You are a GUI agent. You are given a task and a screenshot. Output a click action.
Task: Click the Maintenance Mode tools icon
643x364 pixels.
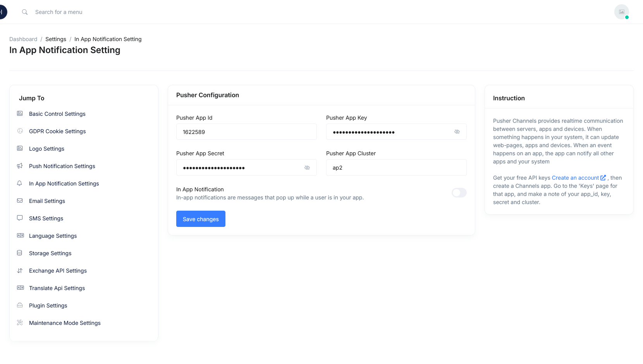coord(20,323)
